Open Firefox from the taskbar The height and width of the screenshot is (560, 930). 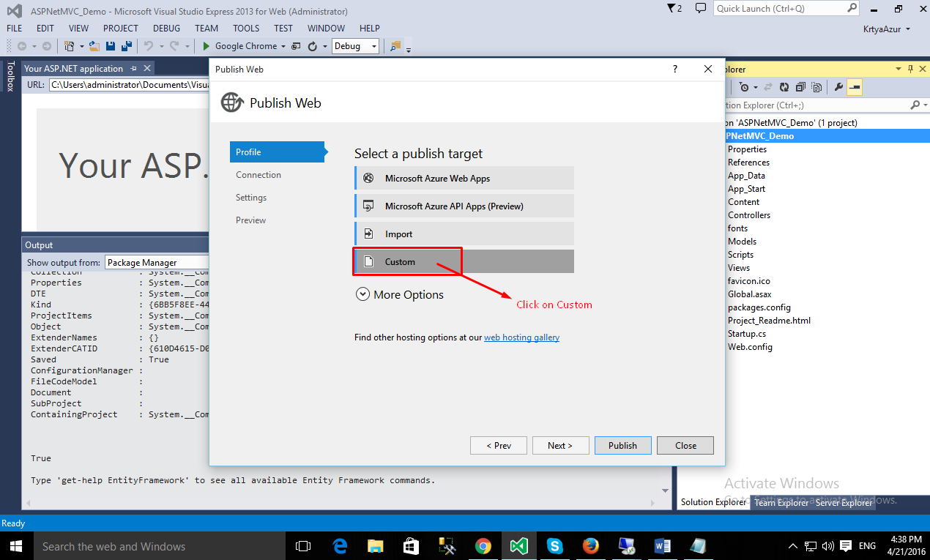591,546
